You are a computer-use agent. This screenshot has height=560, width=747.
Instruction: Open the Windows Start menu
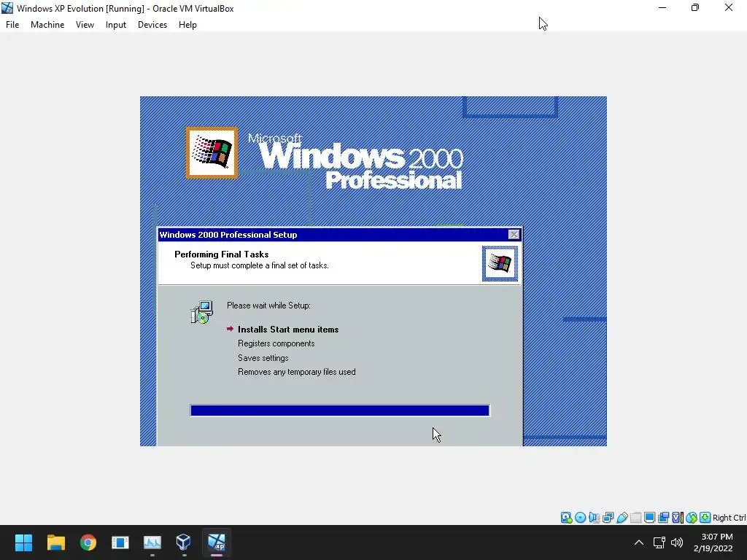tap(23, 542)
